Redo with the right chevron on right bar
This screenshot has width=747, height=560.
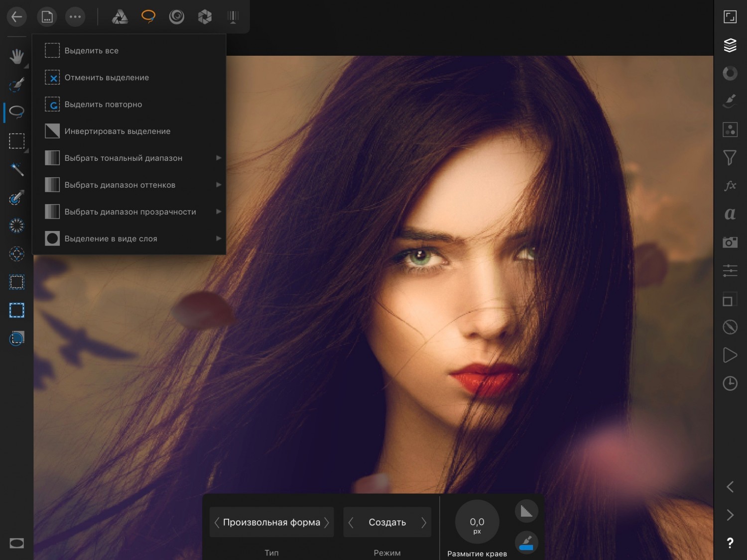click(730, 515)
